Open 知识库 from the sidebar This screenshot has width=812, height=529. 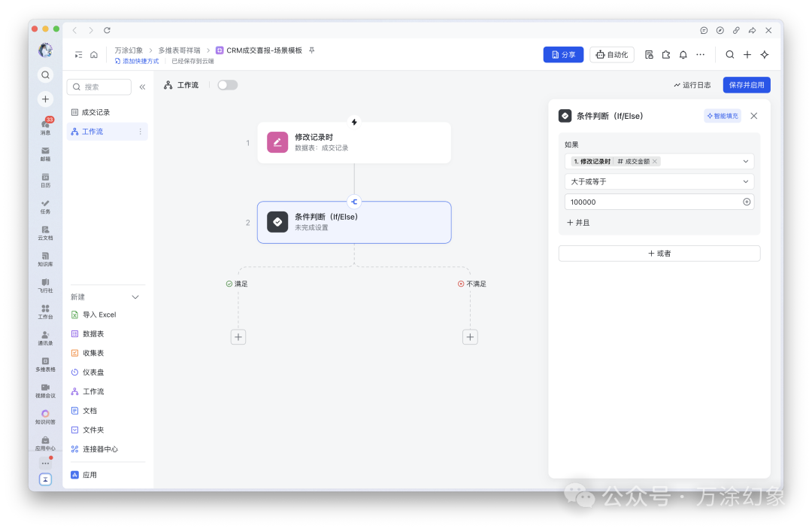tap(45, 260)
